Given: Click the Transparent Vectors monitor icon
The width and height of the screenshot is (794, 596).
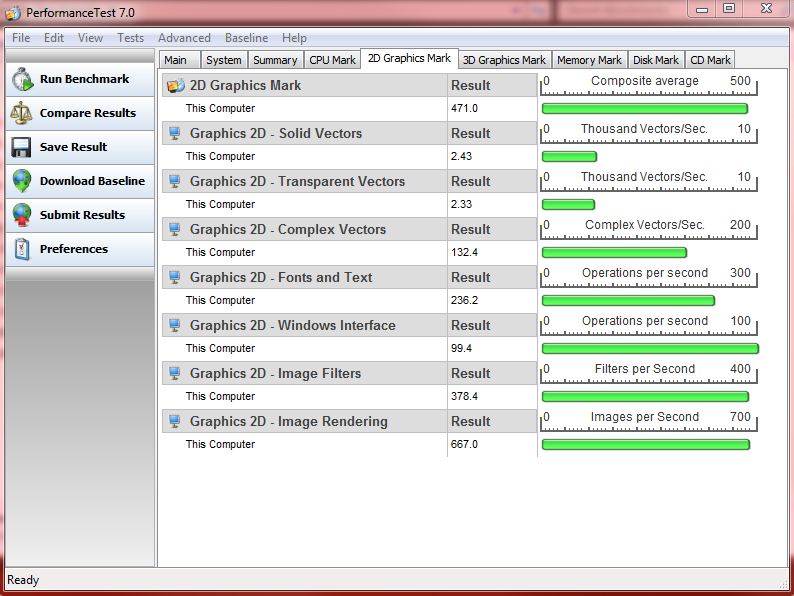Looking at the screenshot, I should point(175,181).
